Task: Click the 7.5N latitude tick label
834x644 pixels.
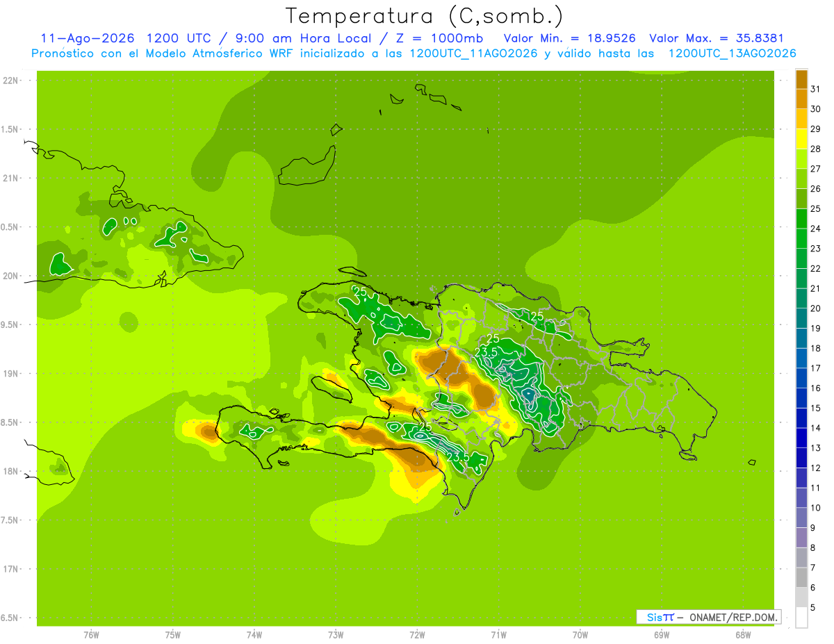Action: 11,520
